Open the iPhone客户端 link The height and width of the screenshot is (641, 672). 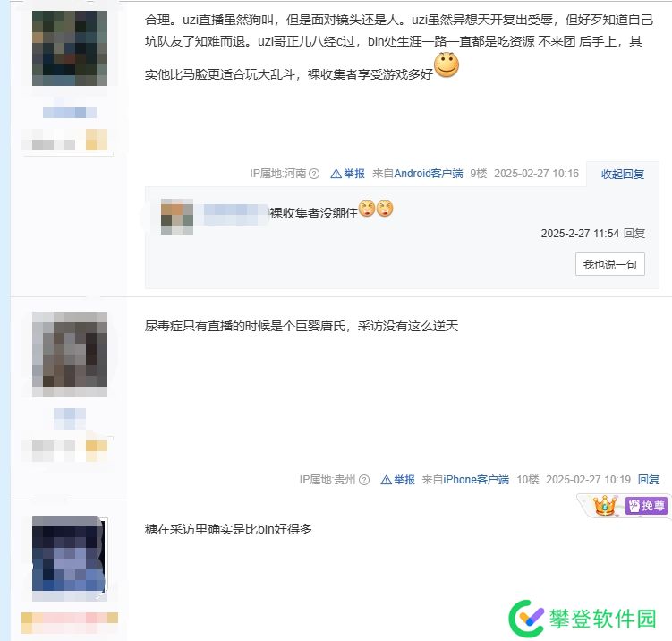click(x=476, y=480)
